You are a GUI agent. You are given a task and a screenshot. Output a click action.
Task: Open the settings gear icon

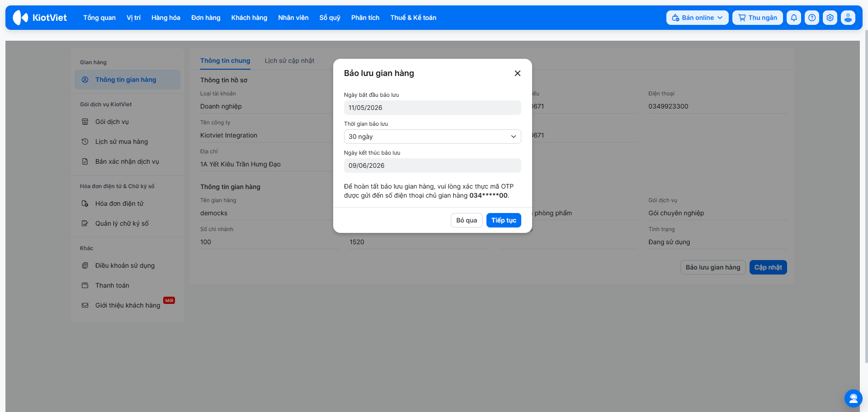point(830,18)
